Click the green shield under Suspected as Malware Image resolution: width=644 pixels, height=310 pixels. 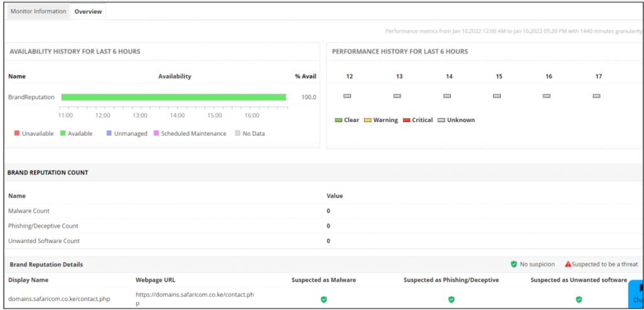pyautogui.click(x=324, y=300)
